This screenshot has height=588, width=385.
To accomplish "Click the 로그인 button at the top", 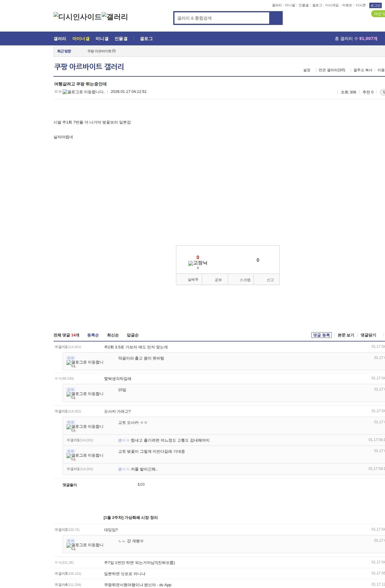I will coord(375,5).
